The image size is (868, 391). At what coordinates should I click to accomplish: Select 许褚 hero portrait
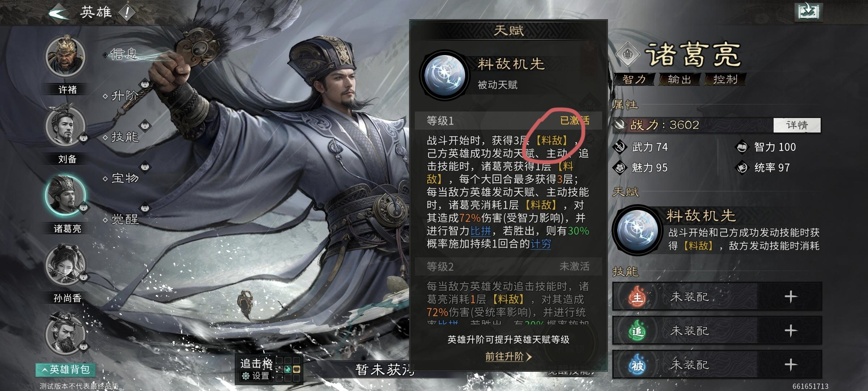pos(65,57)
